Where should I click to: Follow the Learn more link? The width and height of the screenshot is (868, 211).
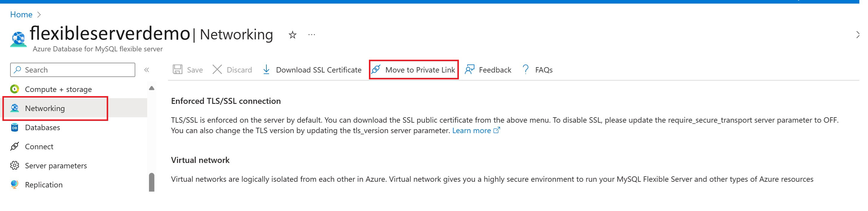(x=471, y=131)
